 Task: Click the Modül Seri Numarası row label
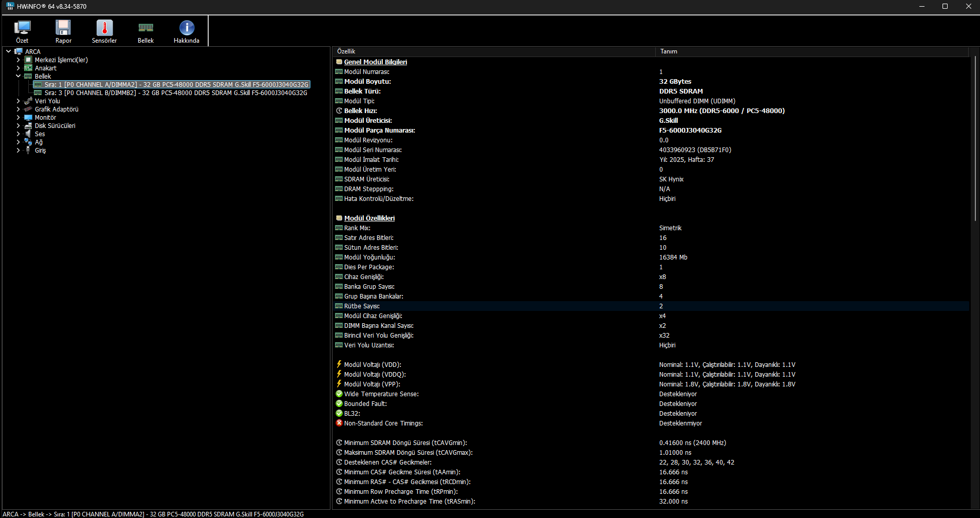(x=373, y=150)
